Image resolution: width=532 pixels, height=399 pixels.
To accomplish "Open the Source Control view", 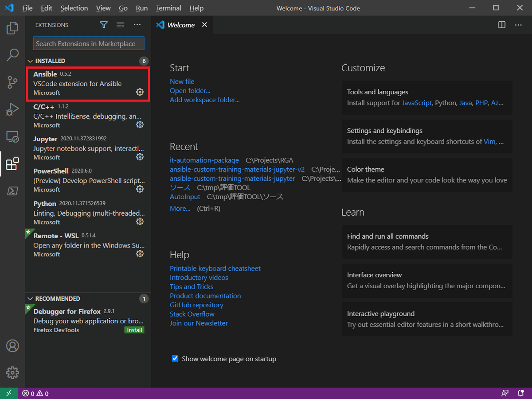I will pos(12,82).
